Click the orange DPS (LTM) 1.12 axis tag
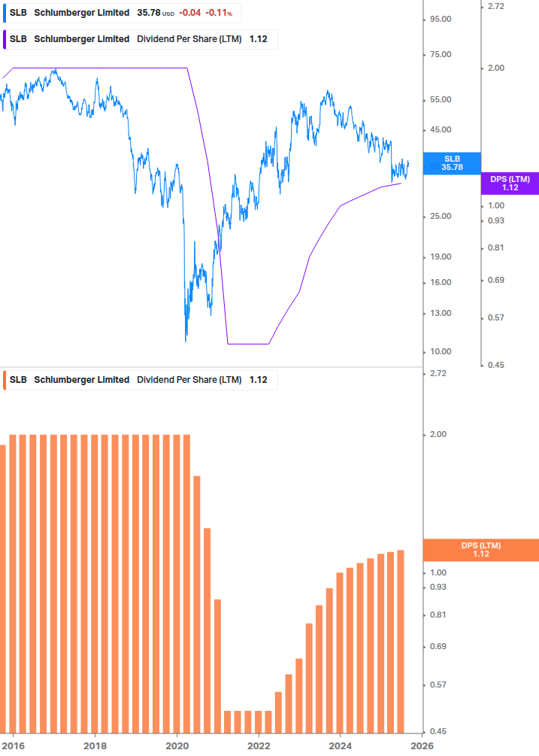This screenshot has width=539, height=756. click(480, 550)
